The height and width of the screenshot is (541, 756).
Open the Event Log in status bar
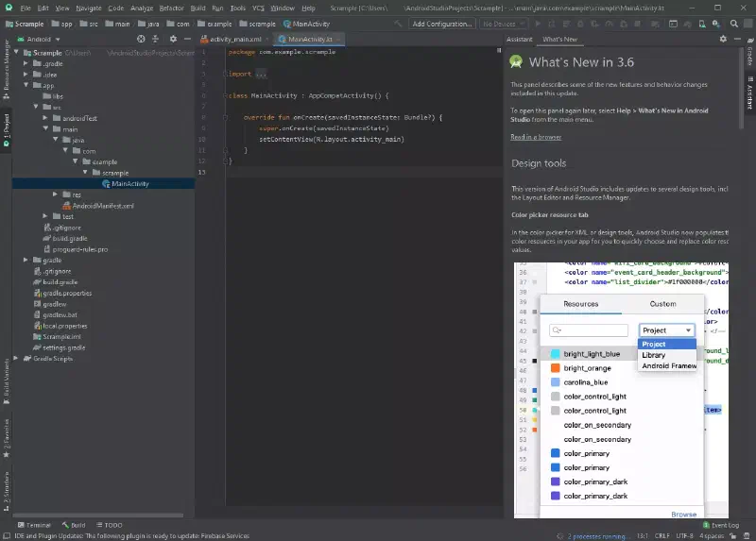721,525
